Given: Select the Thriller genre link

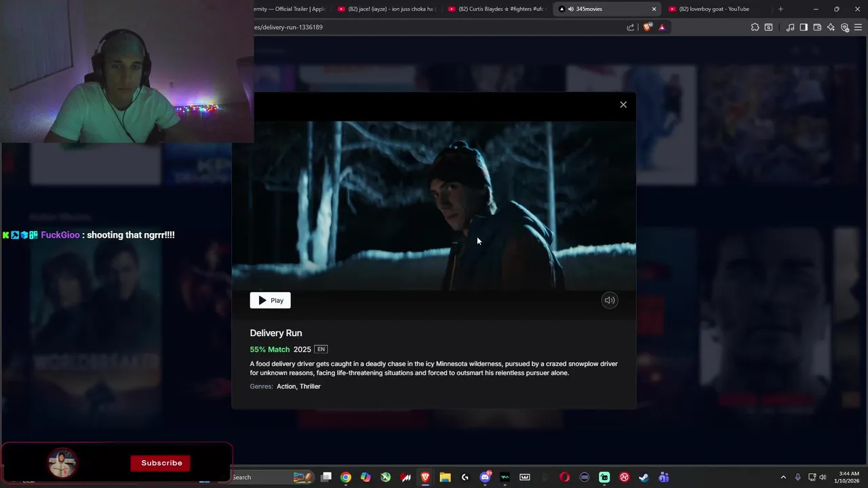Looking at the screenshot, I should [310, 386].
